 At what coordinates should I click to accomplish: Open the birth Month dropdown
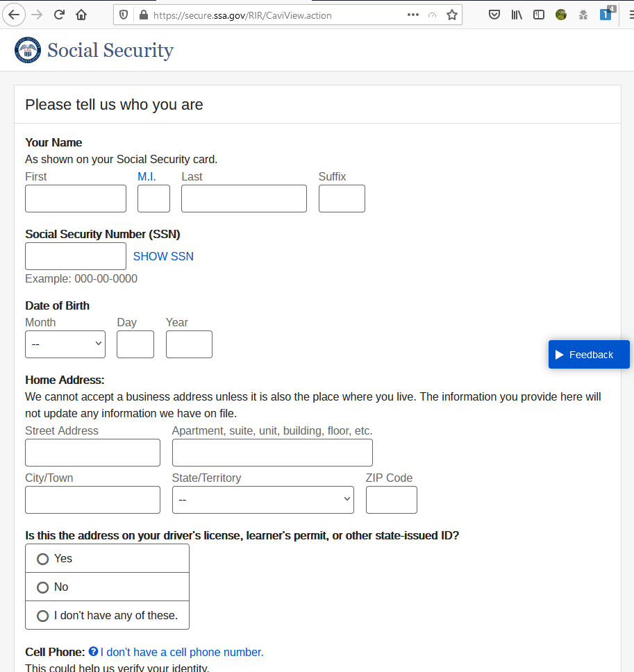65,344
